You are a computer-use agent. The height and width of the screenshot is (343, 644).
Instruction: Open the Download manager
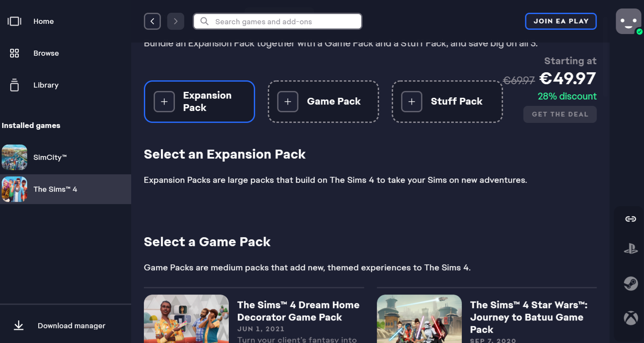(71, 326)
